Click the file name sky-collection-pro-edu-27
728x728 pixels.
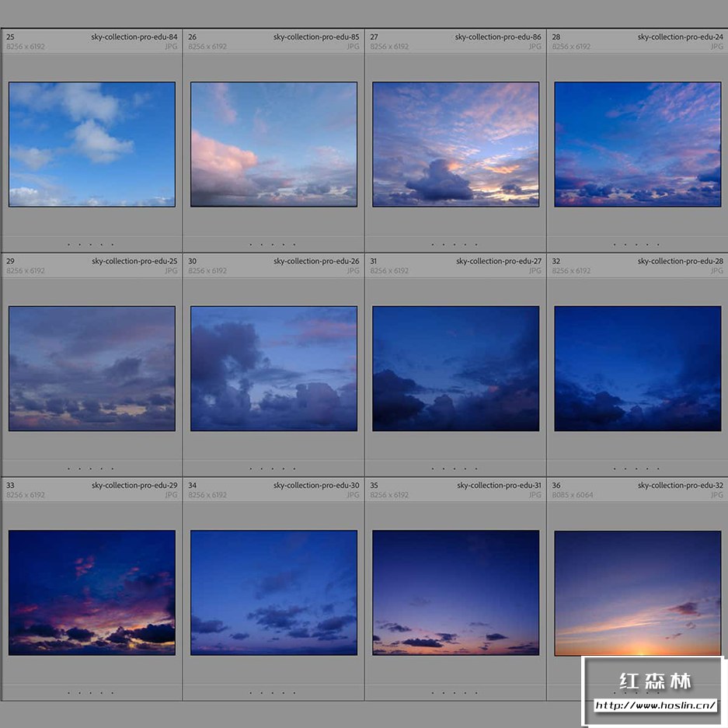click(x=499, y=261)
